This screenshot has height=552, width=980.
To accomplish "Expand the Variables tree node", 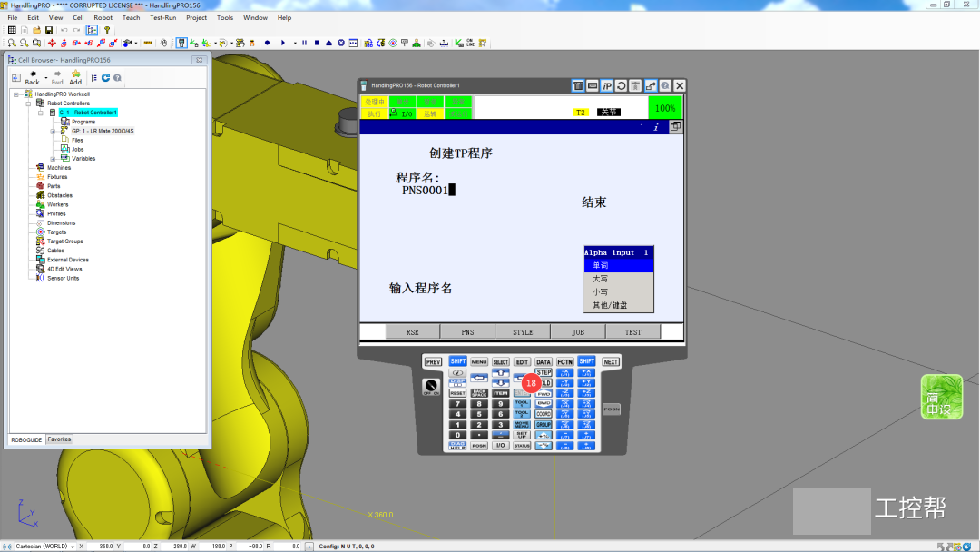I will [x=54, y=159].
